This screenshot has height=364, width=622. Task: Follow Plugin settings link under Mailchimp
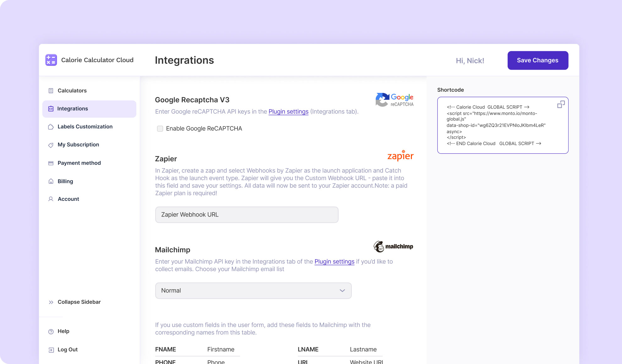(334, 262)
